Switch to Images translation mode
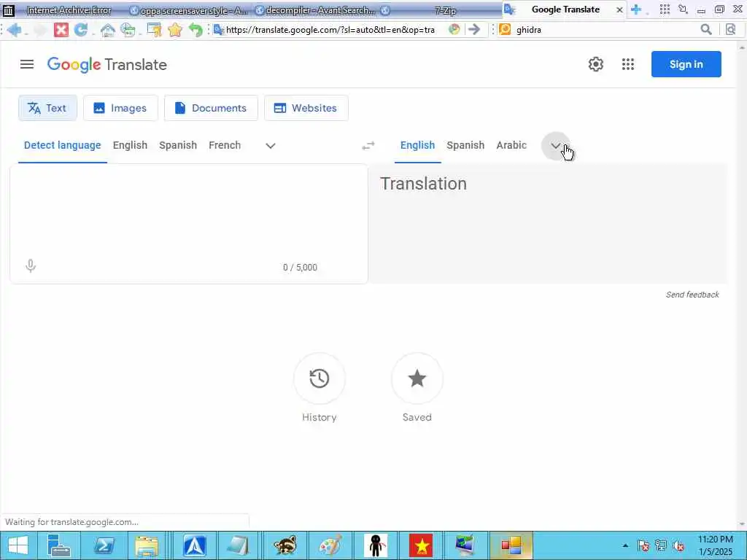 point(120,108)
